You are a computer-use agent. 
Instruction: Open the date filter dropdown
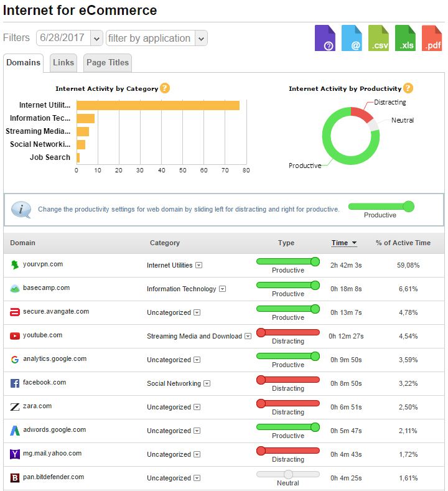[96, 39]
